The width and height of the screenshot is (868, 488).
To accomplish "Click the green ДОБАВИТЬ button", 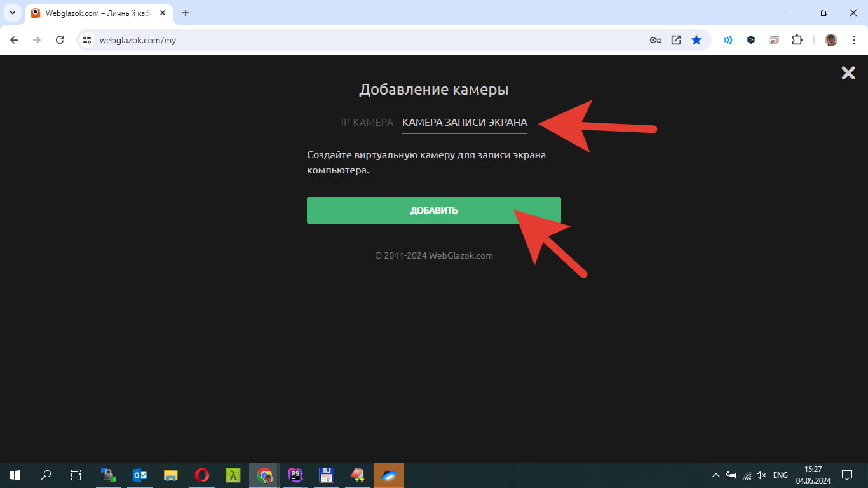I will [x=433, y=210].
